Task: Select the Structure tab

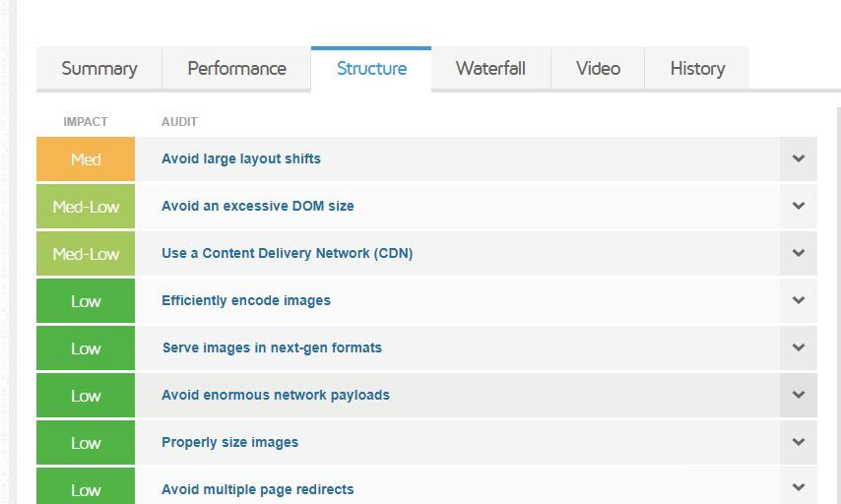Action: click(371, 69)
